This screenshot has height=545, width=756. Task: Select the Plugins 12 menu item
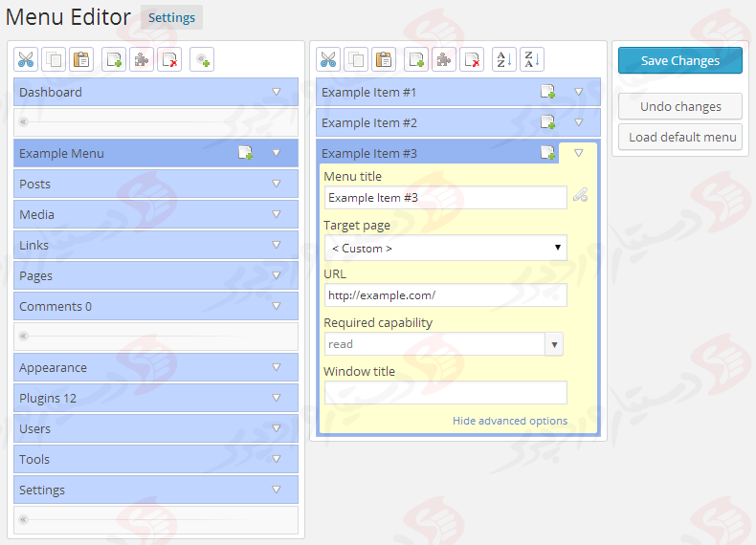156,398
